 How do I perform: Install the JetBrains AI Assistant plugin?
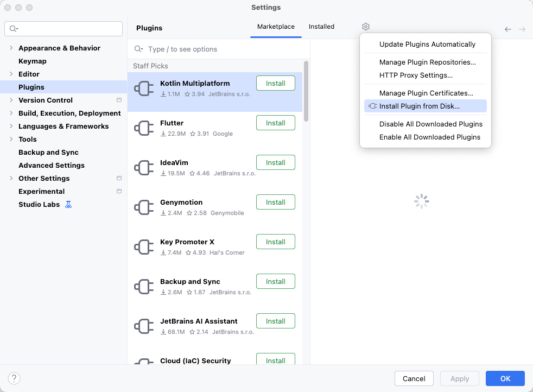275,321
